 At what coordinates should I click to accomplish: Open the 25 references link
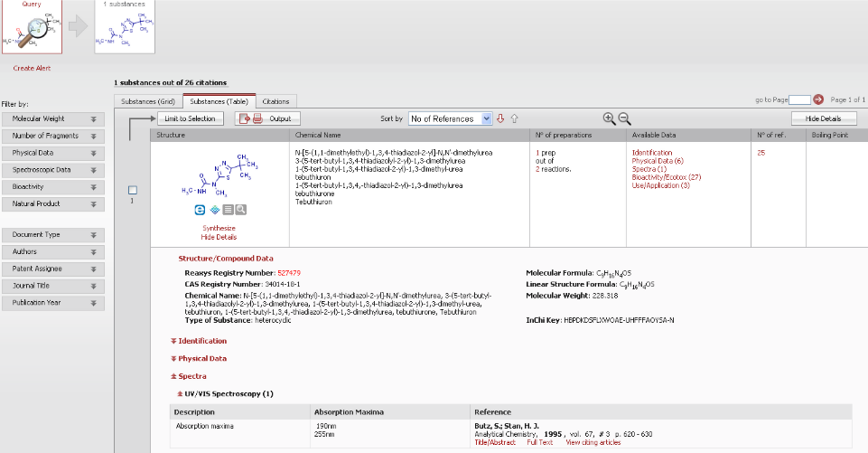pos(761,153)
